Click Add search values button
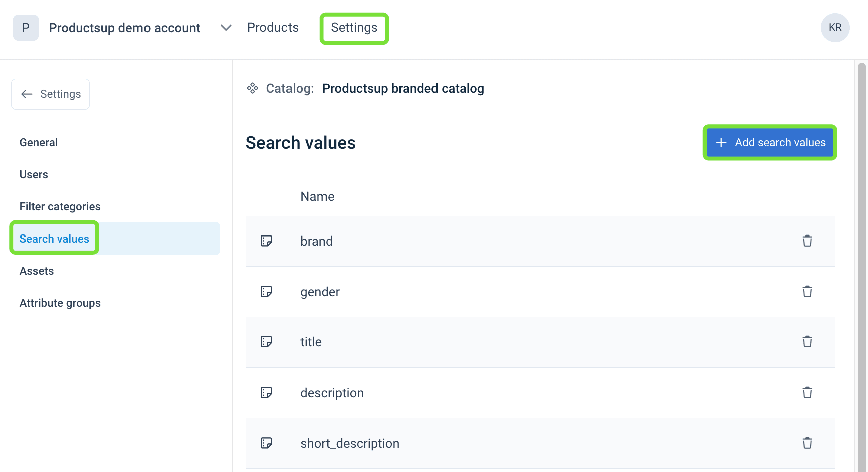This screenshot has width=868, height=472. (770, 143)
